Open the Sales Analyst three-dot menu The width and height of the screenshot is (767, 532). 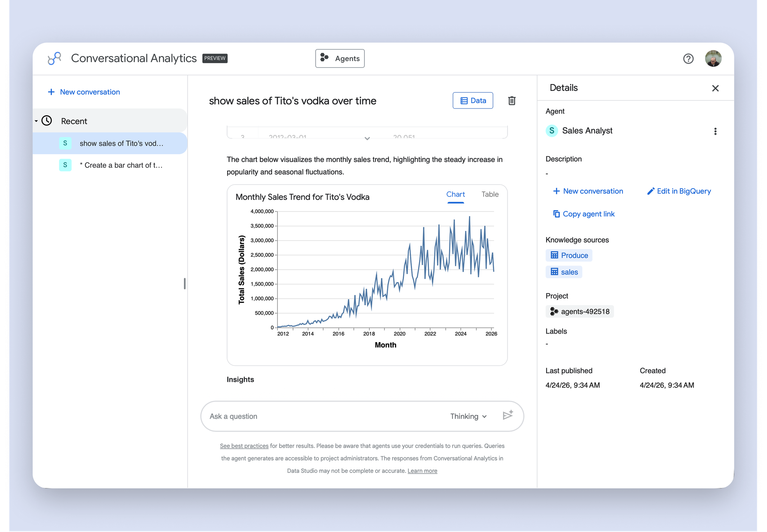coord(715,131)
